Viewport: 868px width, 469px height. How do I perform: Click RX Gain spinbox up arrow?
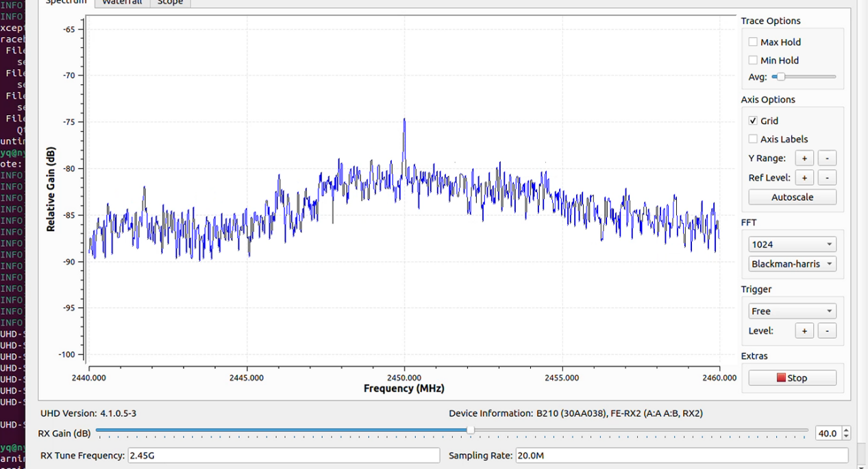point(846,430)
